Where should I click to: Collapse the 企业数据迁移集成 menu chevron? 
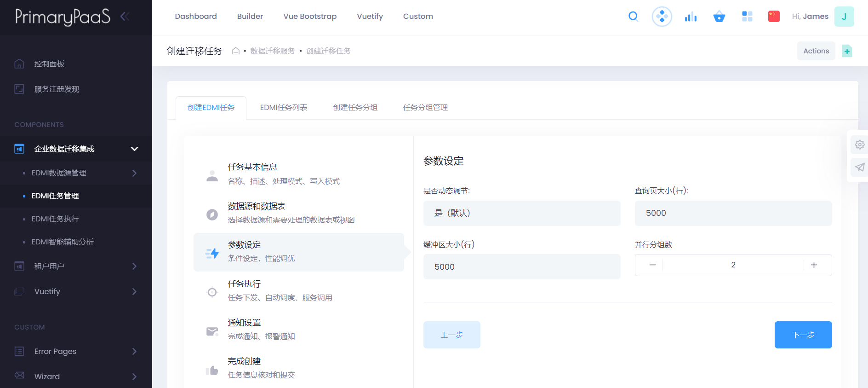(134, 149)
